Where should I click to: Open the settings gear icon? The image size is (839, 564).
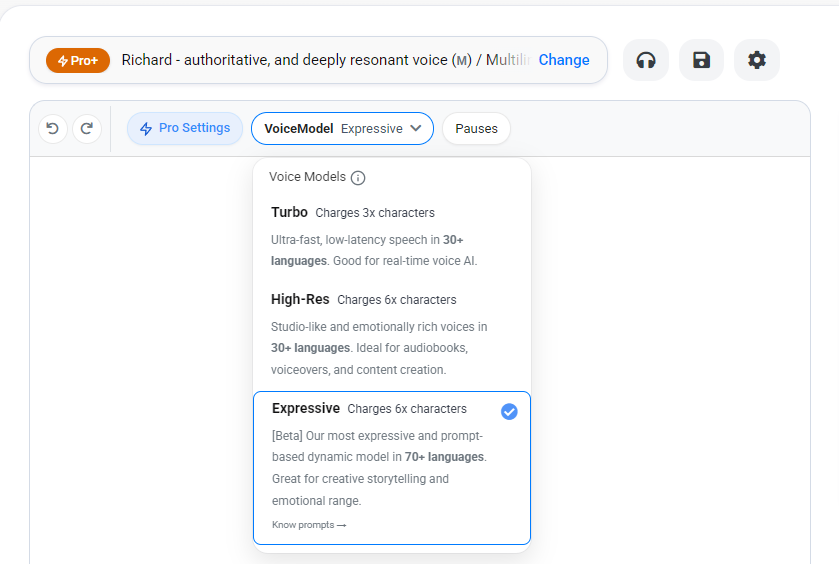(x=757, y=60)
